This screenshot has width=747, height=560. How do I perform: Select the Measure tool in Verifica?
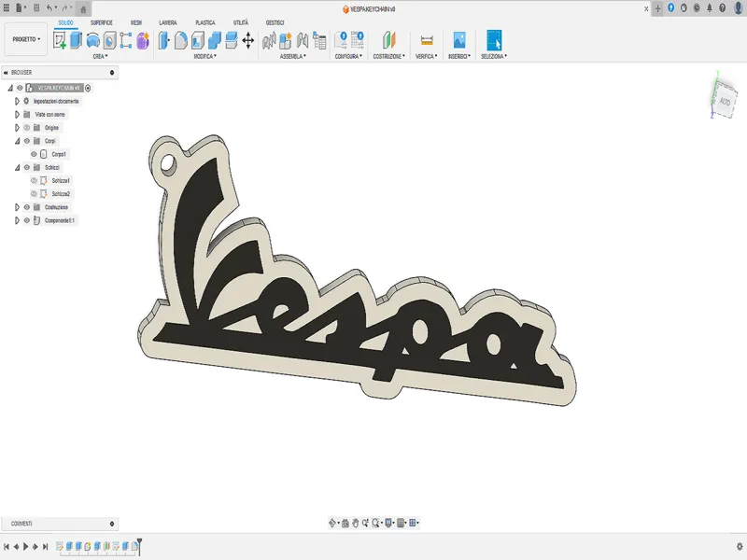coord(427,40)
